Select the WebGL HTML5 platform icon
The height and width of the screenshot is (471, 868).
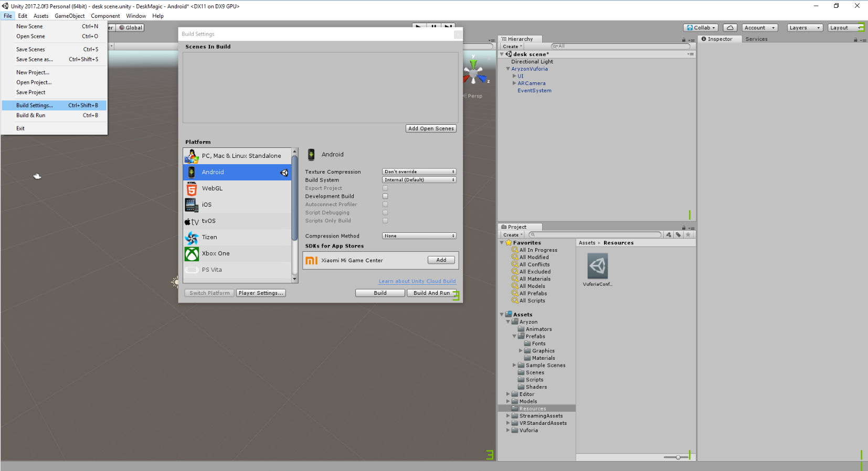click(x=192, y=188)
